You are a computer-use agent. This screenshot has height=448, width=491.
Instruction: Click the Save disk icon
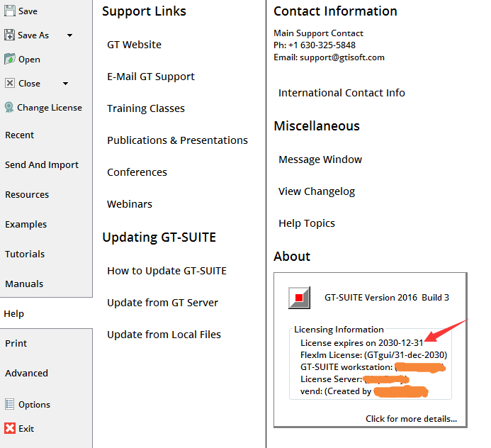pos(9,11)
